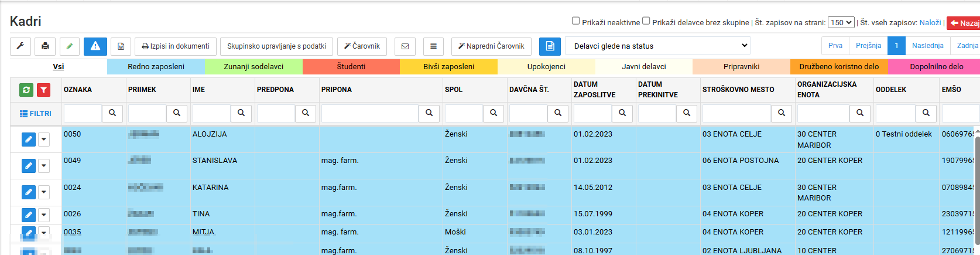Open the hamburger list menu icon
The width and height of the screenshot is (980, 255).
[x=433, y=46]
